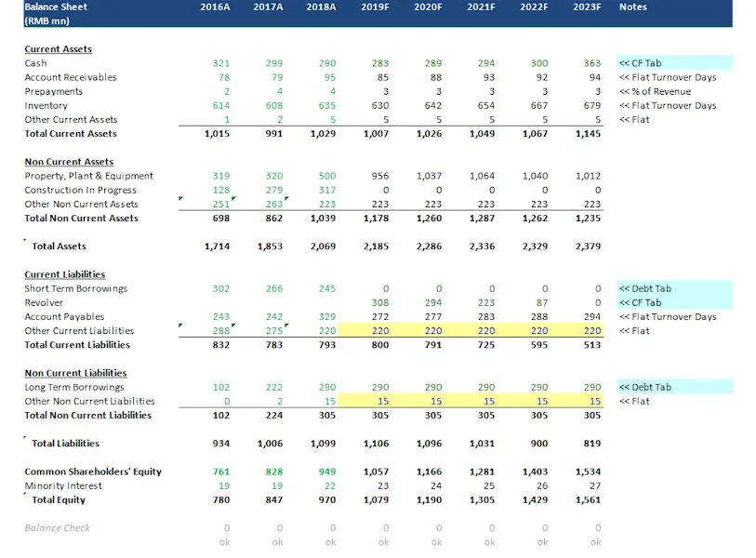
Task: Click the yellow 2019F Other Current Liabilities cell
Action: [x=365, y=330]
